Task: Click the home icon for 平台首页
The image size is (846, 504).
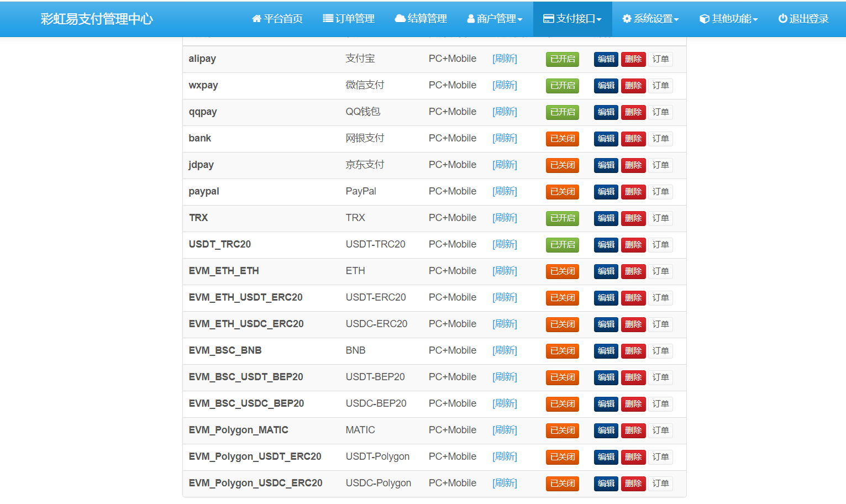Action: (256, 19)
